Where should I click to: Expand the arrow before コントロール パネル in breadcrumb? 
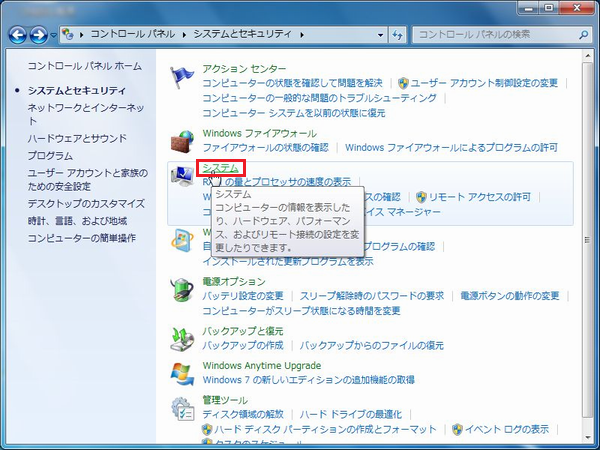coord(82,35)
